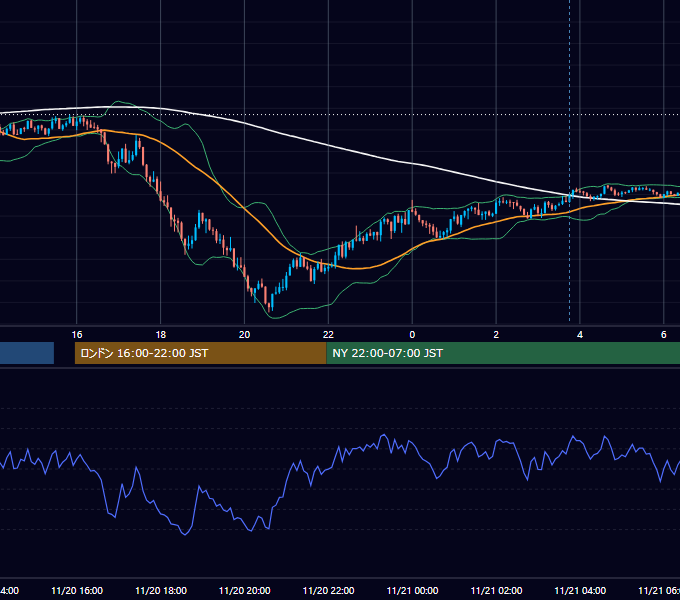Click the 4 hour label on upper axis

(580, 335)
